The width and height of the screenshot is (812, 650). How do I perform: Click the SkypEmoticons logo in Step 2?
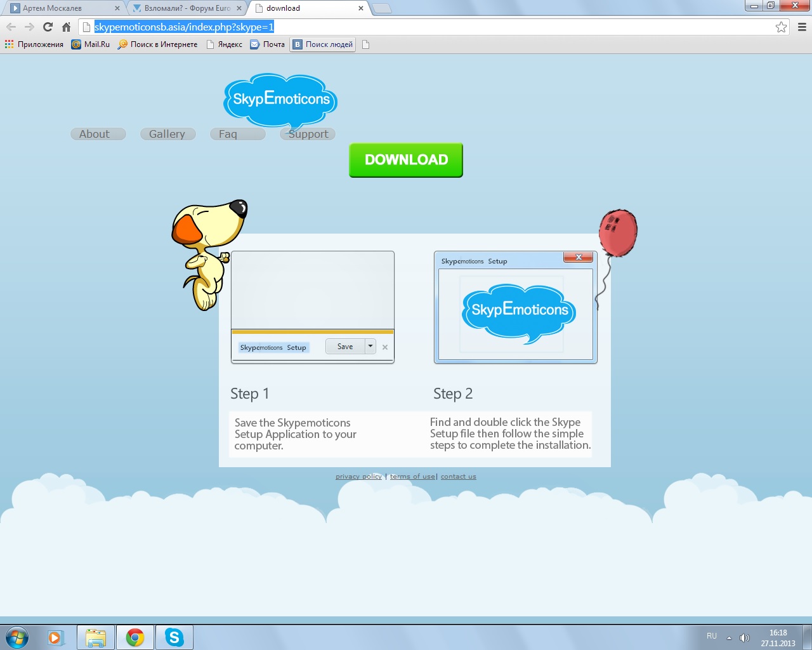point(519,314)
